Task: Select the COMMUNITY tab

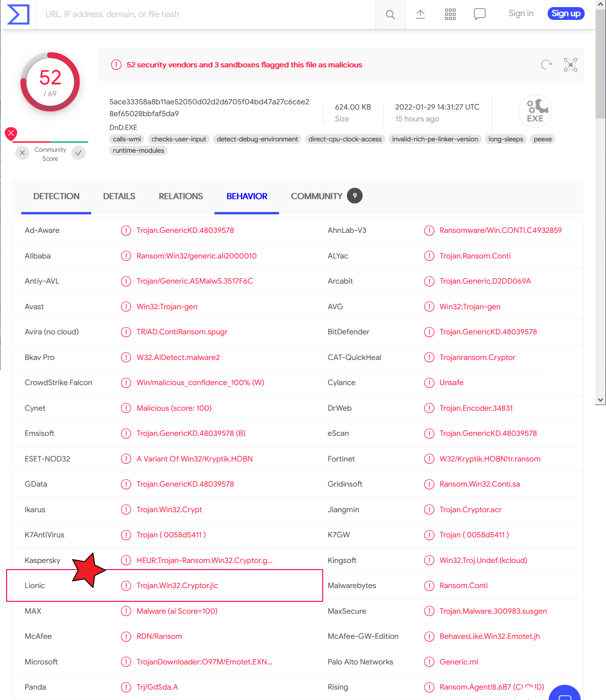Action: pyautogui.click(x=317, y=196)
